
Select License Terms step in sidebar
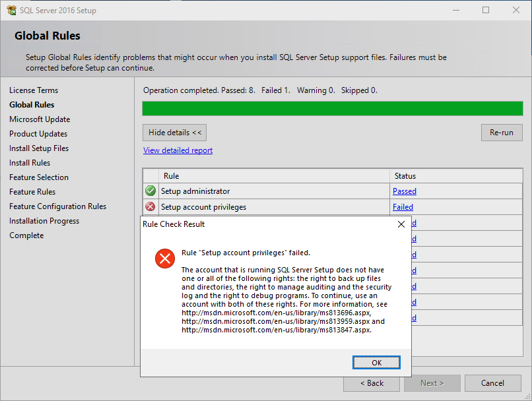pyautogui.click(x=34, y=90)
